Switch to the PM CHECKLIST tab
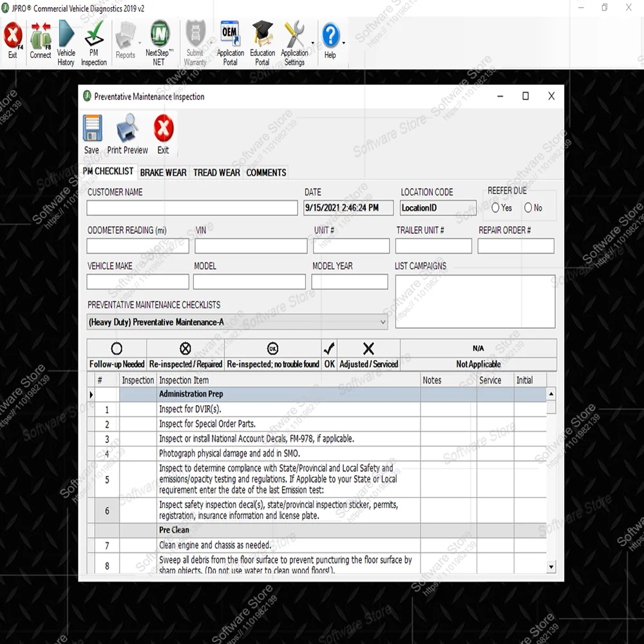This screenshot has height=644, width=644. click(x=108, y=171)
